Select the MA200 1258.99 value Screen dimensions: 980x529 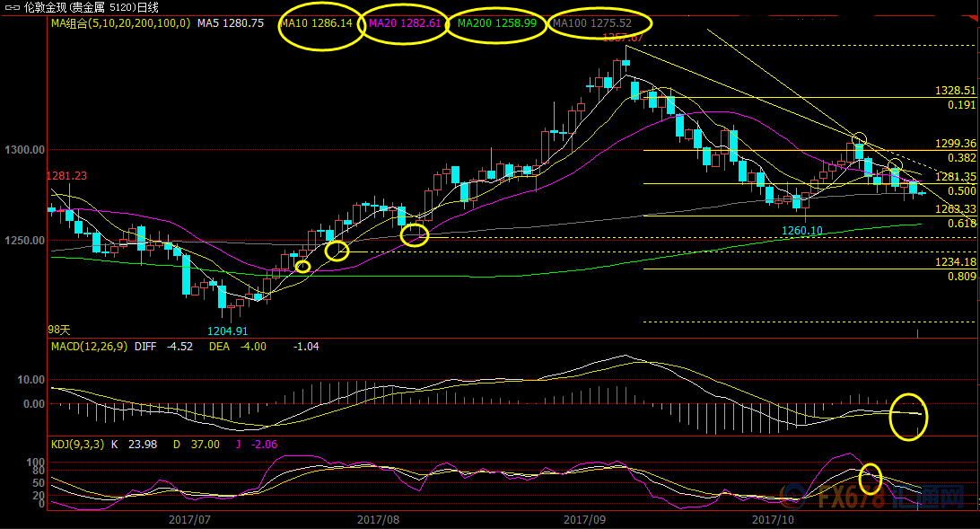click(497, 23)
